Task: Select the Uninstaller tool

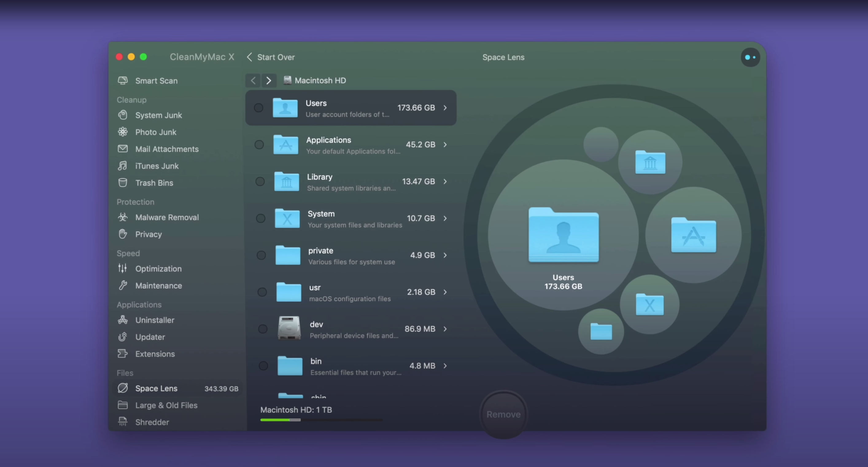Action: pos(155,320)
